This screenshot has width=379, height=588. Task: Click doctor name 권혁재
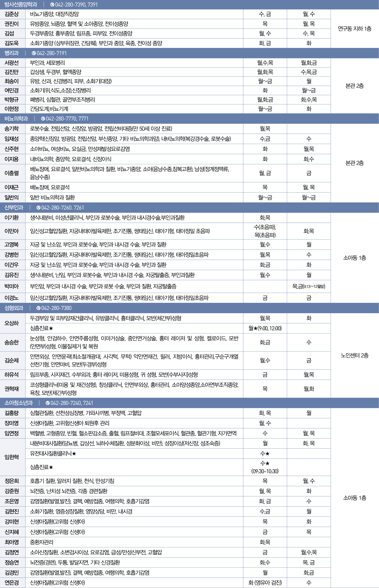point(12,389)
